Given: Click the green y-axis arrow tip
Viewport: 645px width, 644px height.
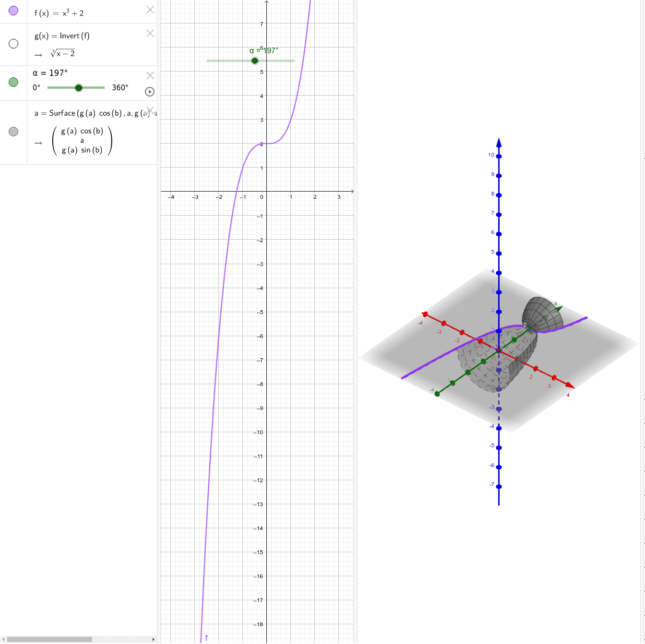Looking at the screenshot, I should [x=559, y=308].
